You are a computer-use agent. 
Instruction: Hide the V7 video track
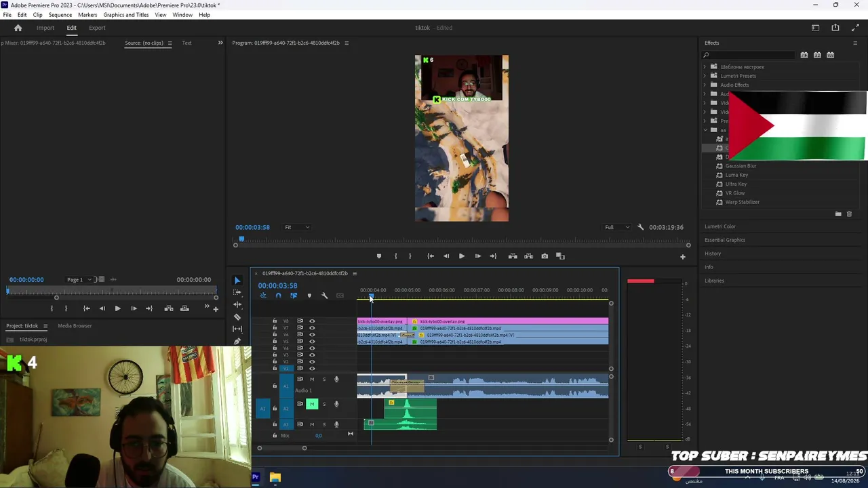(x=312, y=328)
